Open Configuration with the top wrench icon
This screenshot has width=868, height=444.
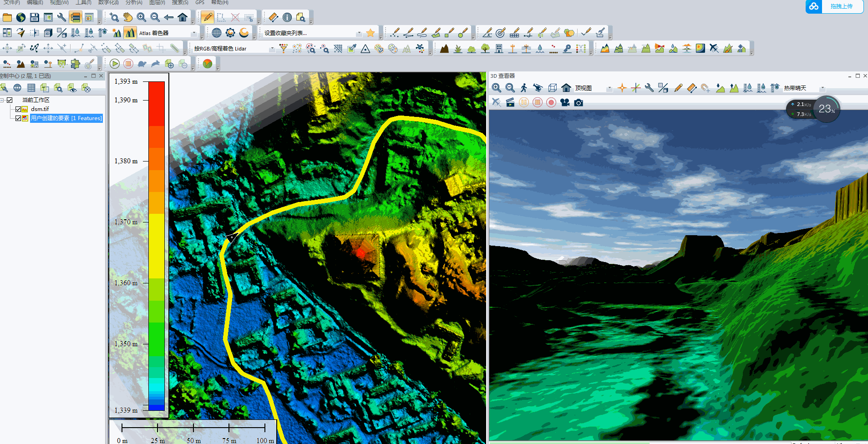62,17
